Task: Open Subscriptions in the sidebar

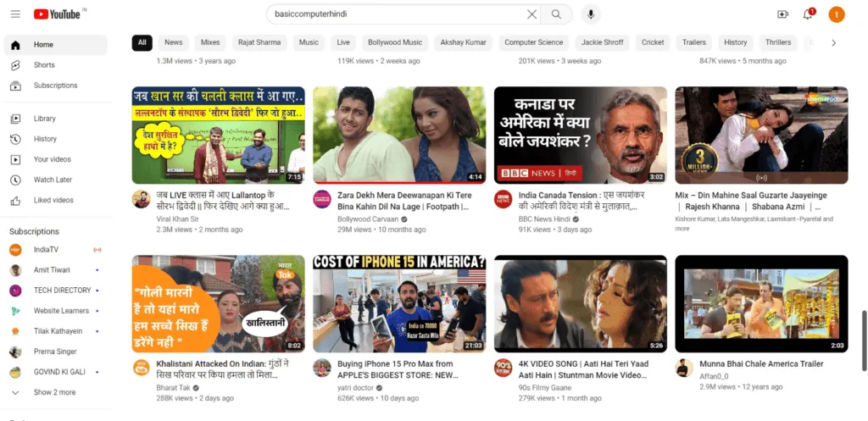Action: [55, 86]
